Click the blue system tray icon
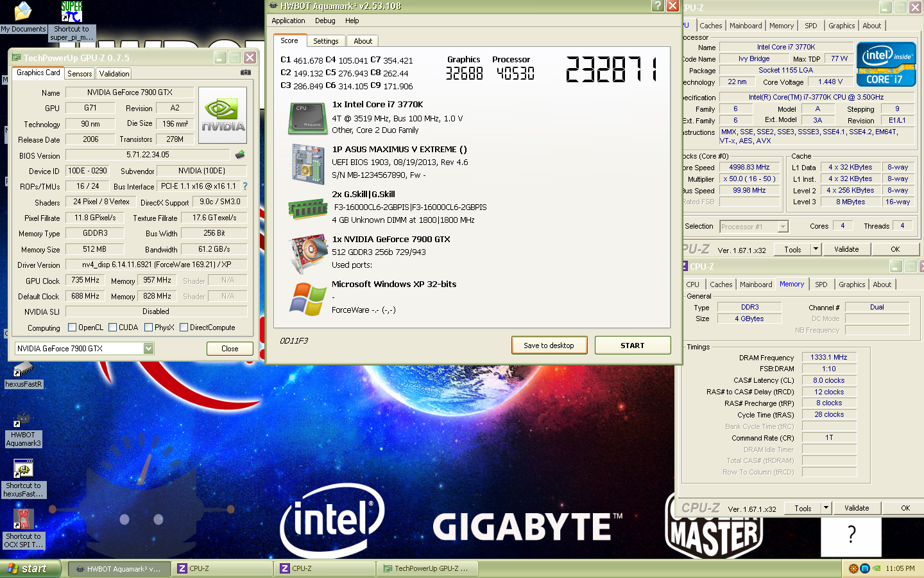 tap(864, 568)
